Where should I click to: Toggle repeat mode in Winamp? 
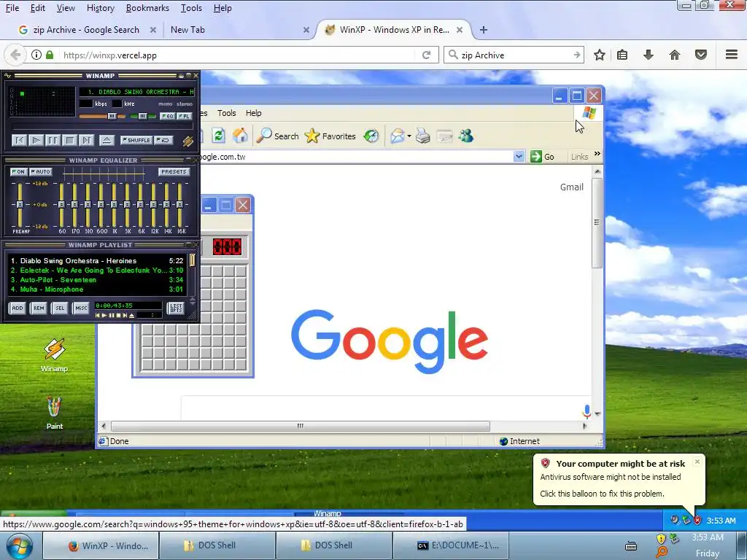pos(164,140)
